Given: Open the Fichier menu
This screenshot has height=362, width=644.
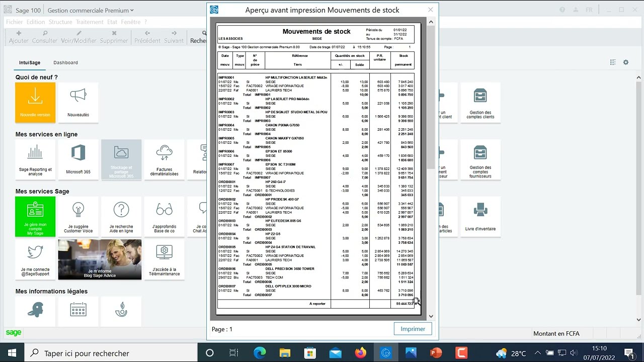Looking at the screenshot, I should pyautogui.click(x=15, y=22).
